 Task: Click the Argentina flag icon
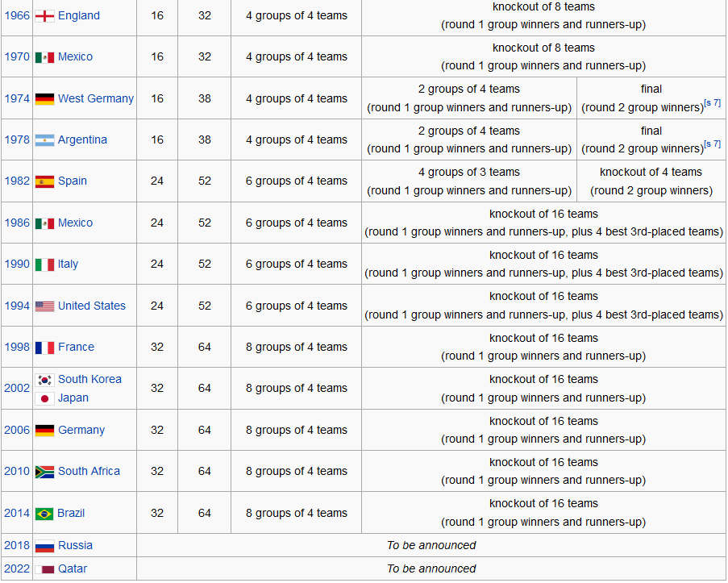point(44,140)
